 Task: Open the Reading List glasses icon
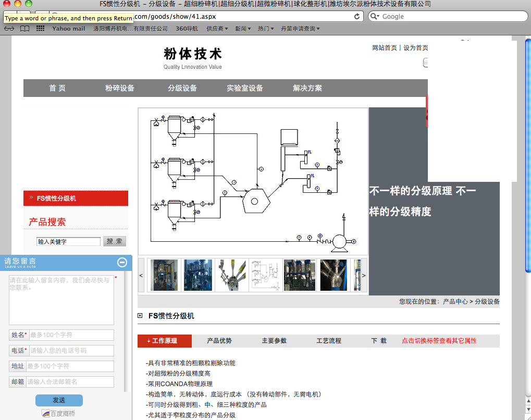[9, 29]
